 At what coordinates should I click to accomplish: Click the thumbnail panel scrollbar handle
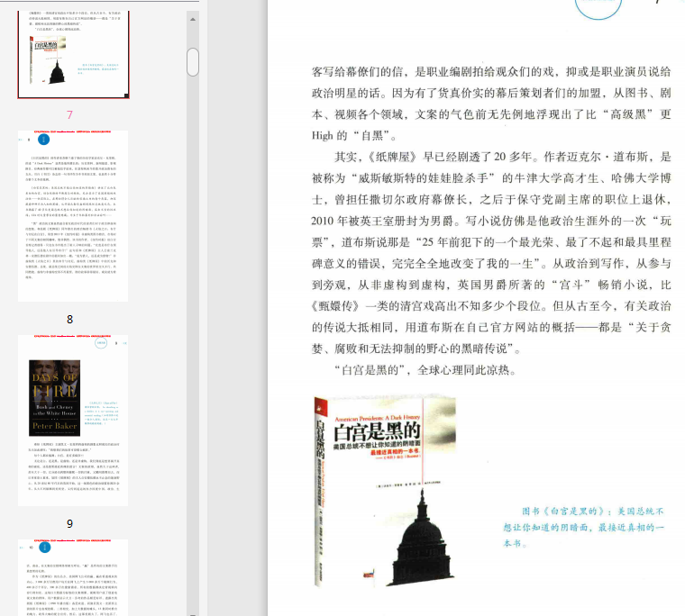tap(193, 62)
